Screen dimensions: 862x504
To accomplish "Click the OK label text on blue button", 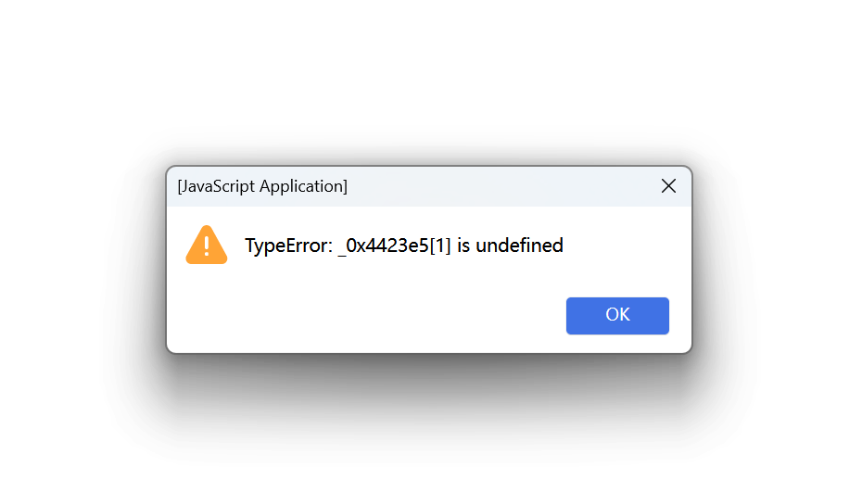I will click(617, 314).
